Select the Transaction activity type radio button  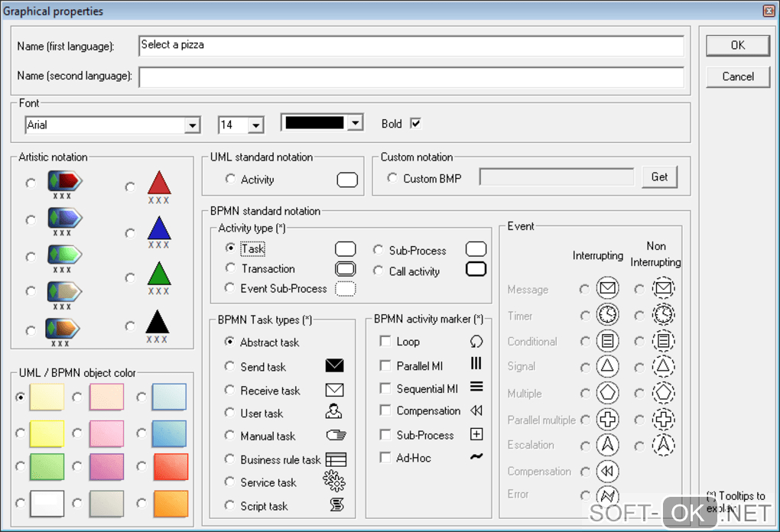[x=230, y=268]
